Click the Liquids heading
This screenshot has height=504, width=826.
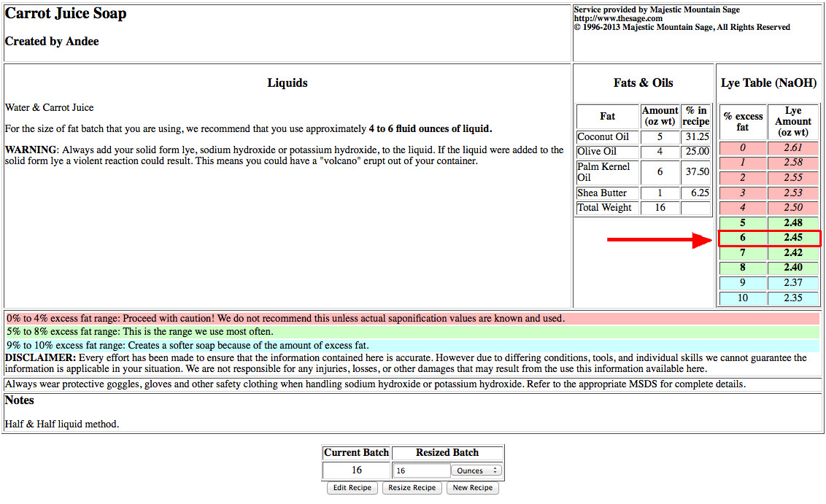pyautogui.click(x=287, y=83)
